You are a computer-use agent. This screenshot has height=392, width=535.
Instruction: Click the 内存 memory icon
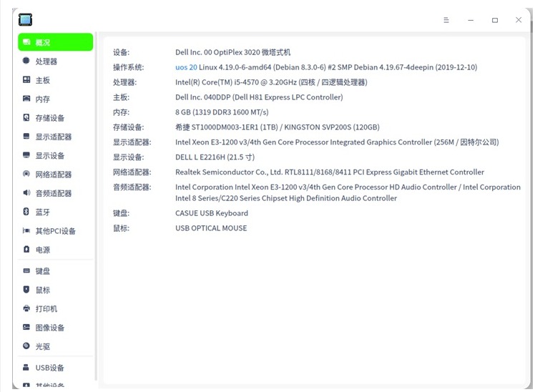point(26,99)
